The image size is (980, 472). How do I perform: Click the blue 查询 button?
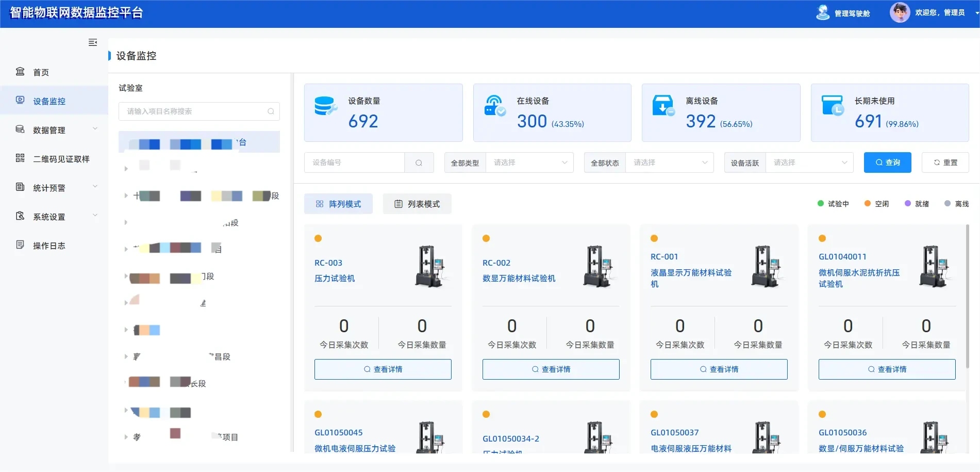888,162
